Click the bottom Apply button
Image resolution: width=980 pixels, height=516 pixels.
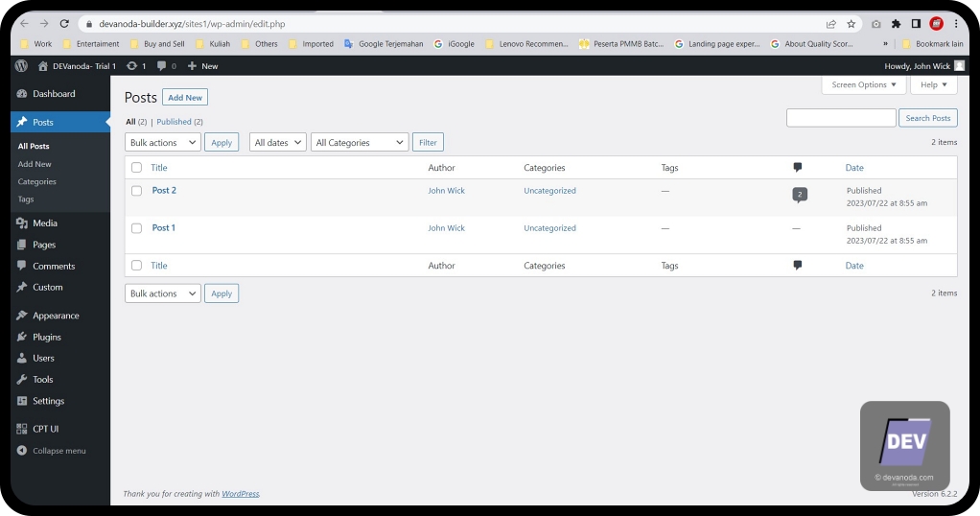(x=222, y=293)
